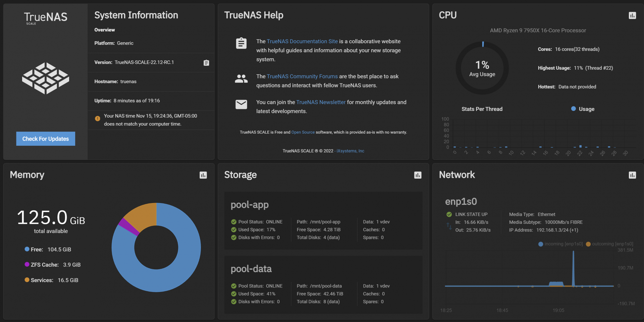Click the Services orange color dot
This screenshot has width=644, height=322.
point(27,280)
